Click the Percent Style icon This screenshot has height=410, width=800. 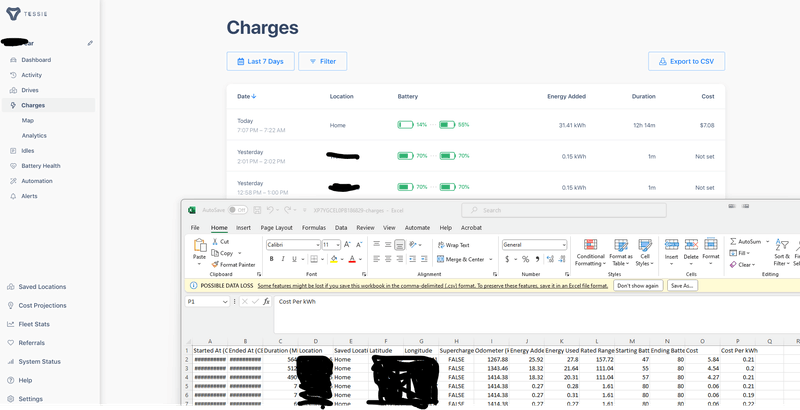(x=526, y=260)
